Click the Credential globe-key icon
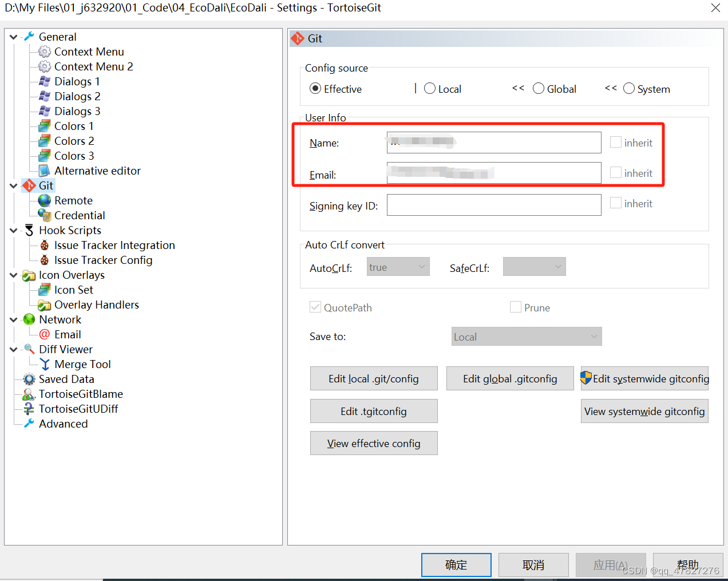 (45, 215)
